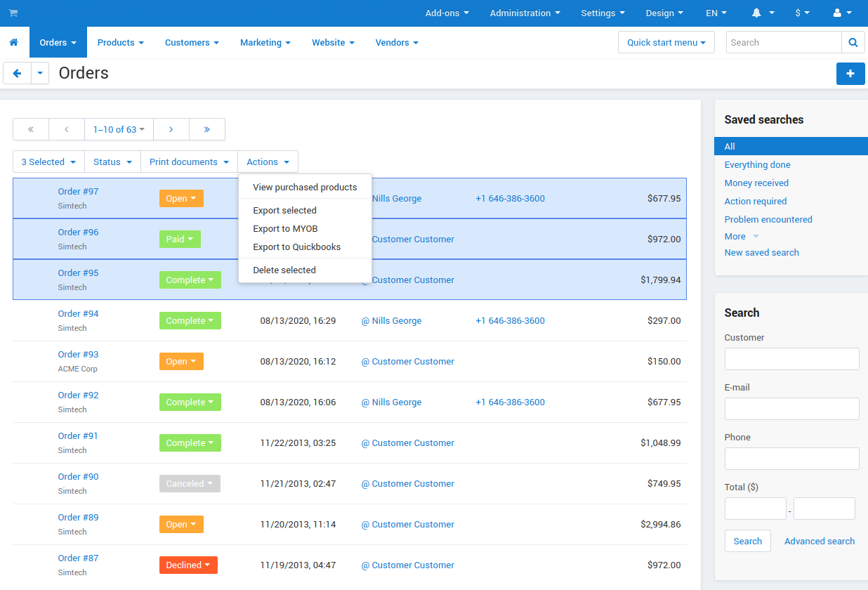
Task: Open the notifications bell menu
Action: click(x=763, y=13)
